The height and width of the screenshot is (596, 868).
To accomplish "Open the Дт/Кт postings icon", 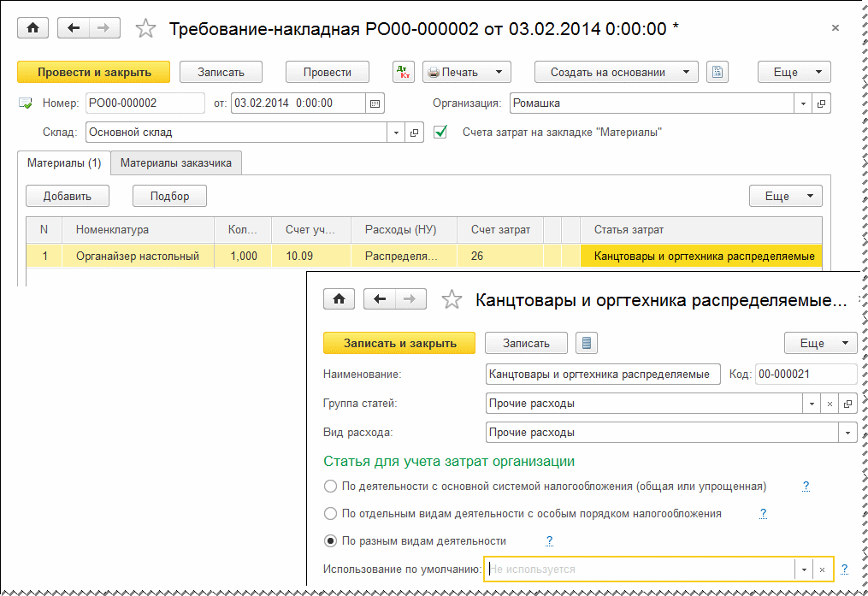I will (x=404, y=73).
